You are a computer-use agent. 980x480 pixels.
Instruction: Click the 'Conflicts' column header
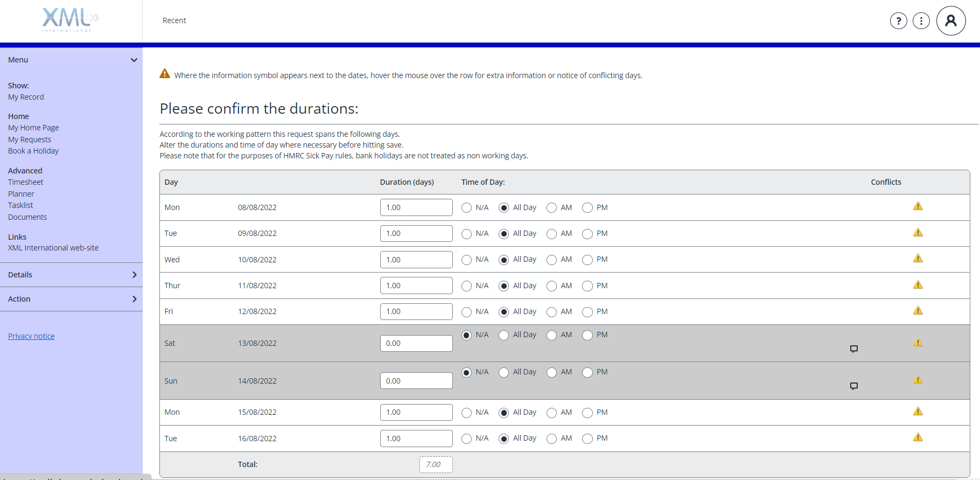pyautogui.click(x=886, y=182)
